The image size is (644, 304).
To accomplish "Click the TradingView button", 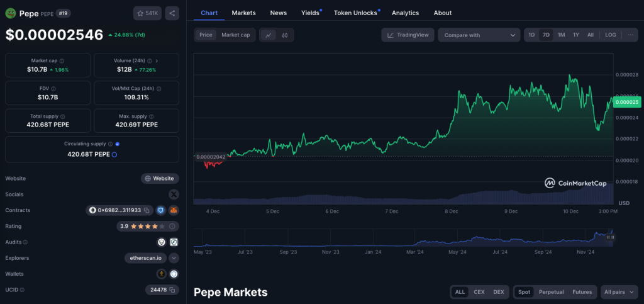I will [408, 35].
